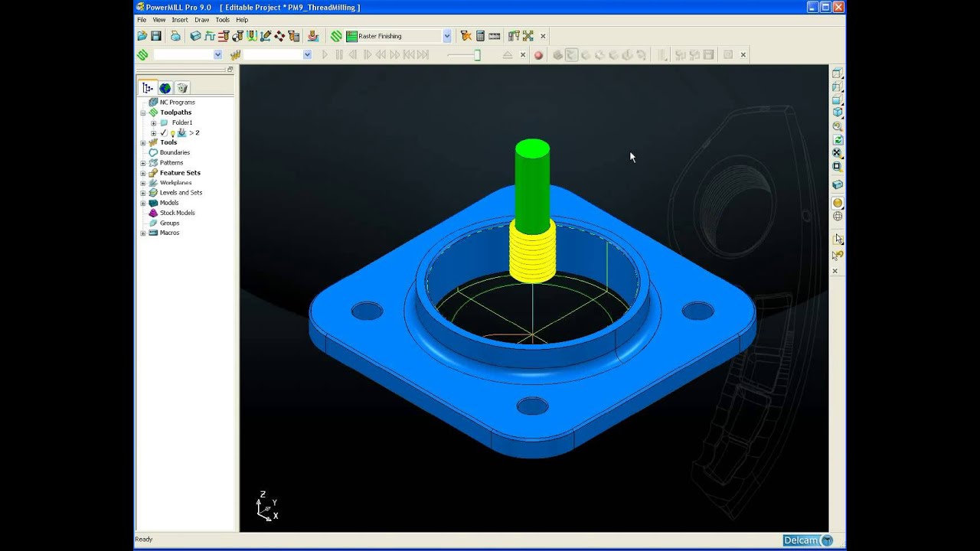Click the Delcam logo in the status bar
Image resolution: width=980 pixels, height=551 pixels.
pyautogui.click(x=808, y=540)
